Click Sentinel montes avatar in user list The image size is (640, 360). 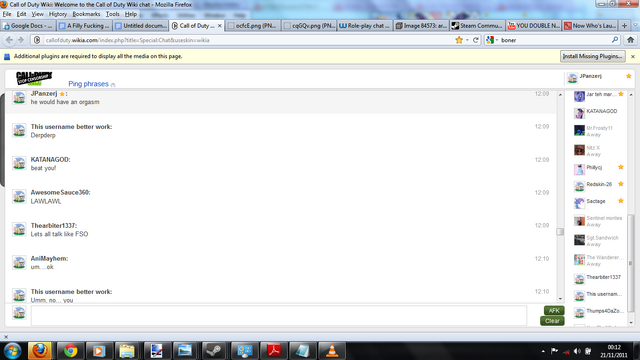[x=579, y=221]
